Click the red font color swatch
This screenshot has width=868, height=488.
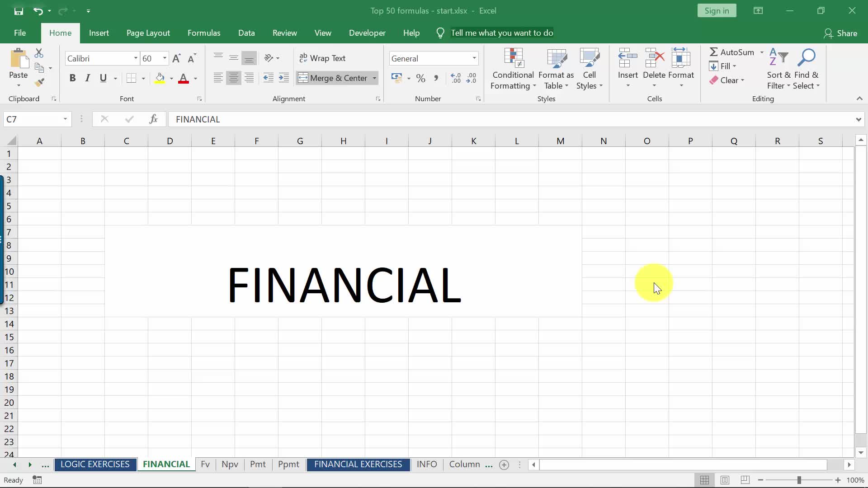coord(184,78)
